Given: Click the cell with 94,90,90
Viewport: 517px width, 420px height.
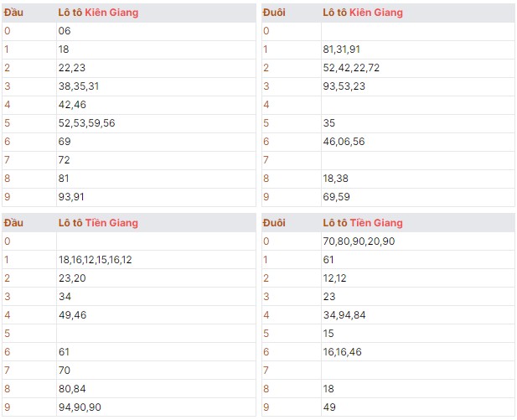Looking at the screenshot, I should (x=79, y=407).
